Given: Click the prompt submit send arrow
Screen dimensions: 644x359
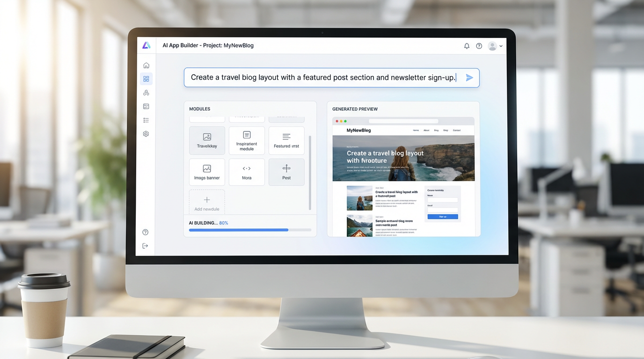Looking at the screenshot, I should [x=469, y=78].
